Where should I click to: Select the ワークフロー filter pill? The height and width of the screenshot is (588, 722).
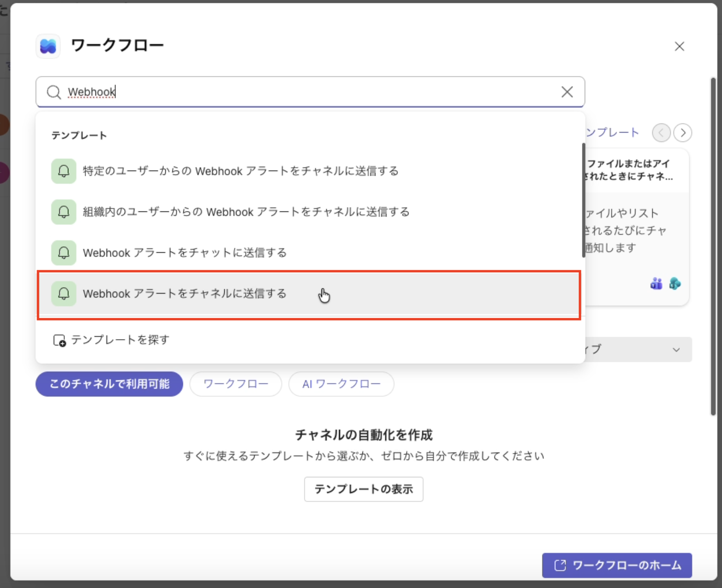(x=236, y=384)
